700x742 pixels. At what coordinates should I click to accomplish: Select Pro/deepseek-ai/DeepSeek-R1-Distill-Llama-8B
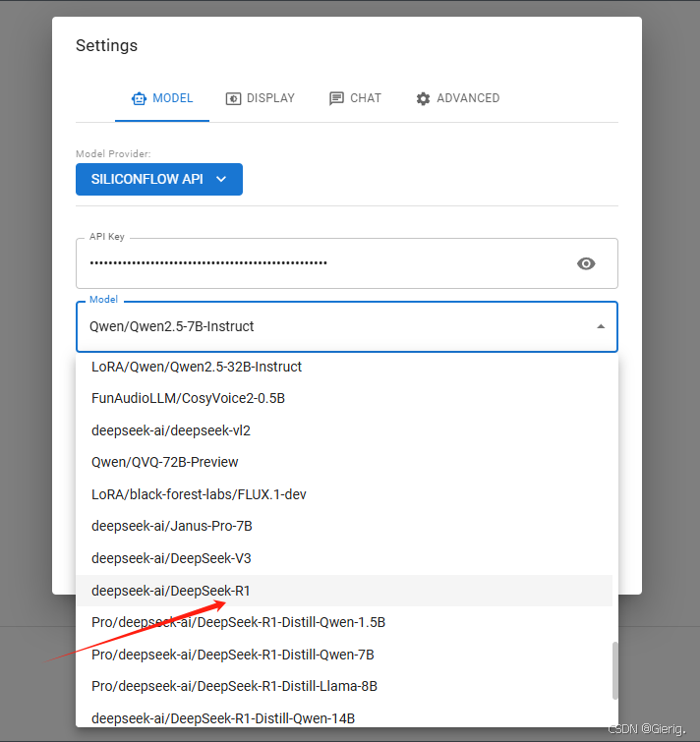[344, 686]
